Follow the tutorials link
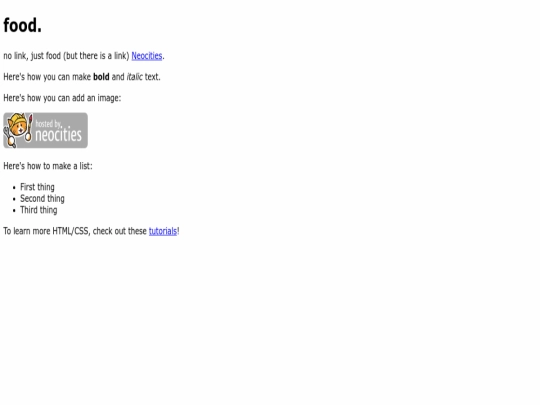Viewport: 540px width, 405px height. point(163,231)
